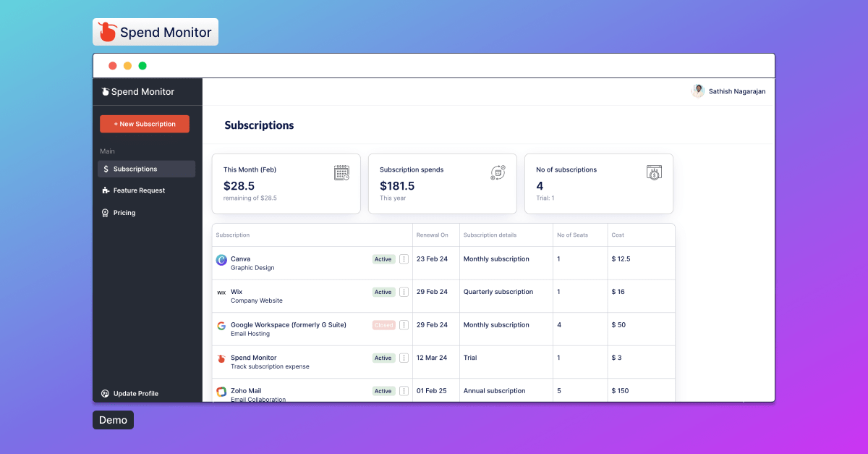This screenshot has height=454, width=868.
Task: Click the No of Seats column header
Action: click(x=573, y=235)
